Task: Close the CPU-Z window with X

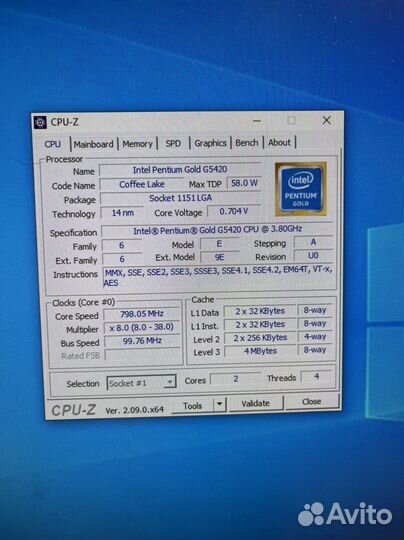Action: [327, 121]
